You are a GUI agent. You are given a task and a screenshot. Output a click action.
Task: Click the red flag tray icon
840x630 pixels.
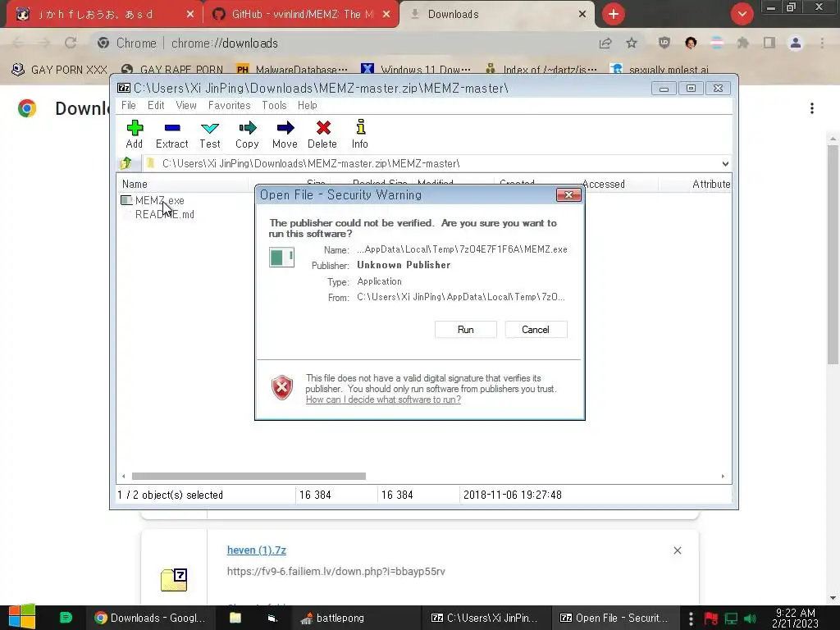pyautogui.click(x=711, y=619)
